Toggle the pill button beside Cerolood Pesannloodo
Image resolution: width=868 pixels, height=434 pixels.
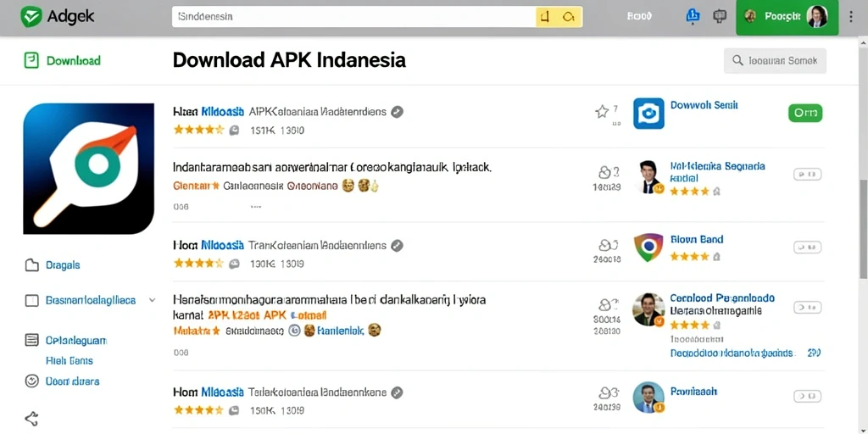(x=807, y=307)
